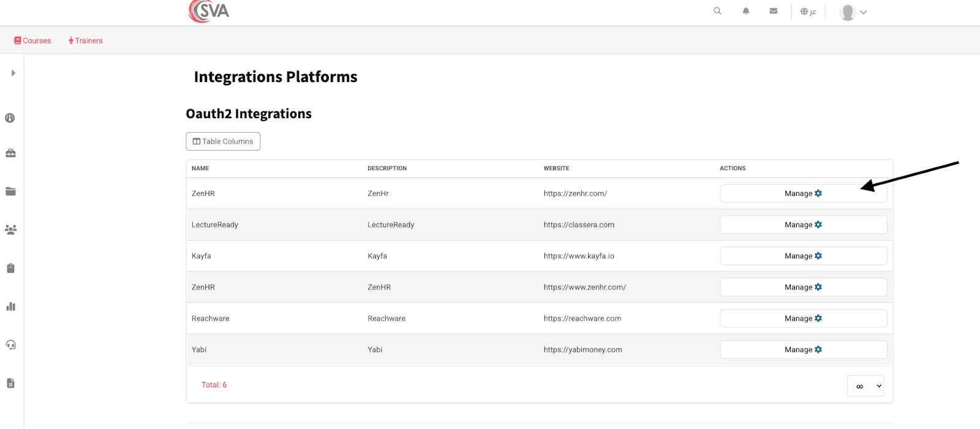The image size is (980, 429).
Task: Click the https://reachware.com website cell
Action: (582, 318)
